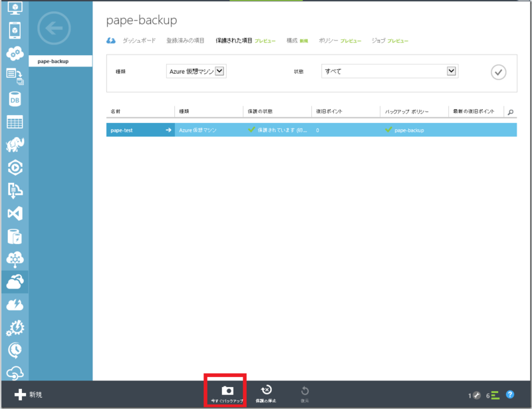532x409 pixels.
Task: Open Scheduler clock icon
Action: coord(15,350)
